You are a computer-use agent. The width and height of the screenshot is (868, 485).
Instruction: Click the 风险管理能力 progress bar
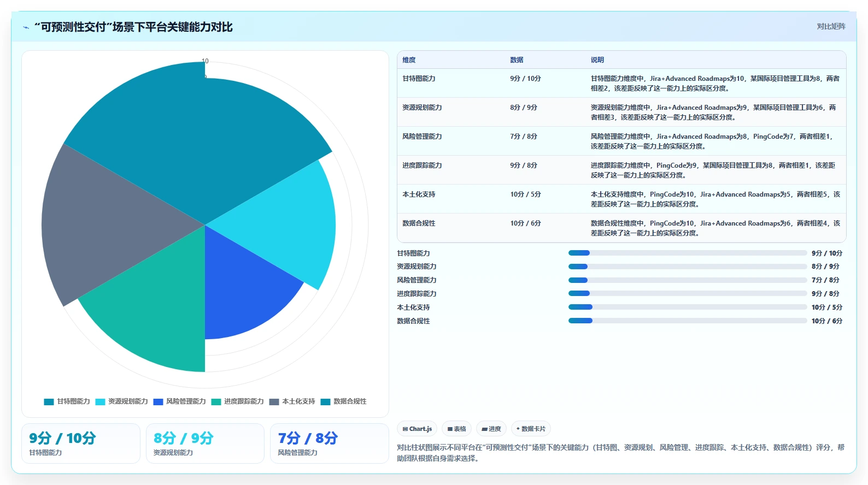tap(688, 280)
